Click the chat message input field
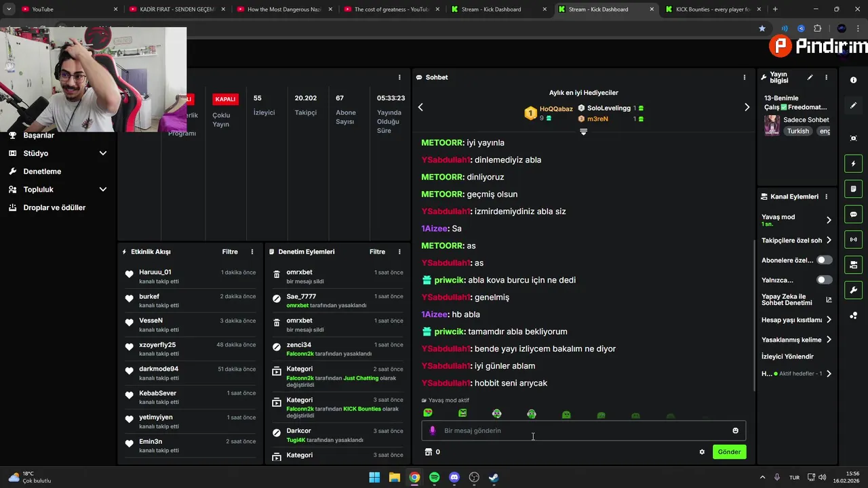The height and width of the screenshot is (488, 868). (x=583, y=430)
